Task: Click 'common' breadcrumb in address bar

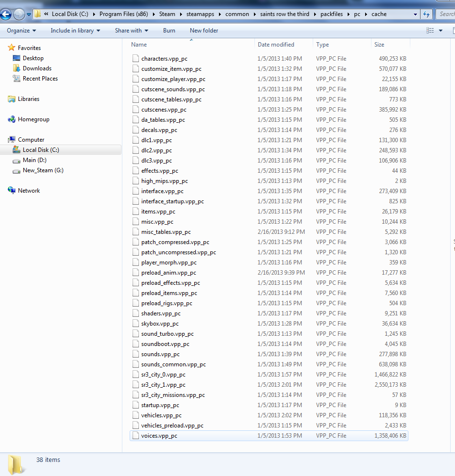Action: [237, 14]
